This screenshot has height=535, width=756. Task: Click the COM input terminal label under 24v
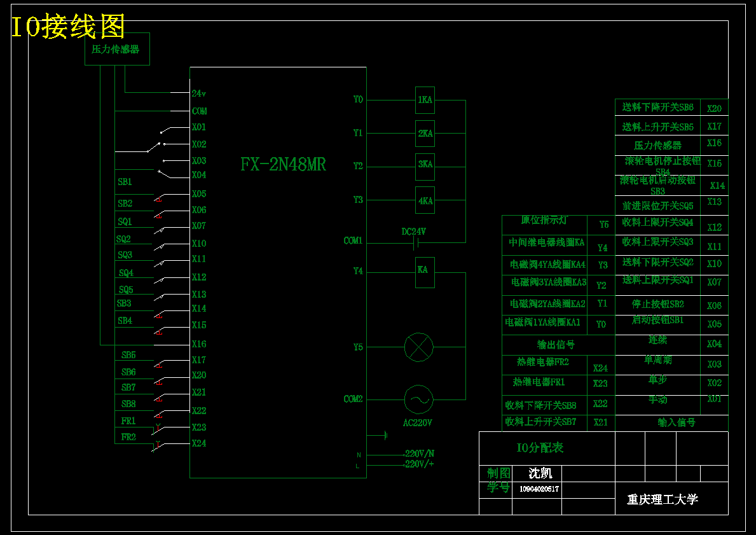pos(199,111)
